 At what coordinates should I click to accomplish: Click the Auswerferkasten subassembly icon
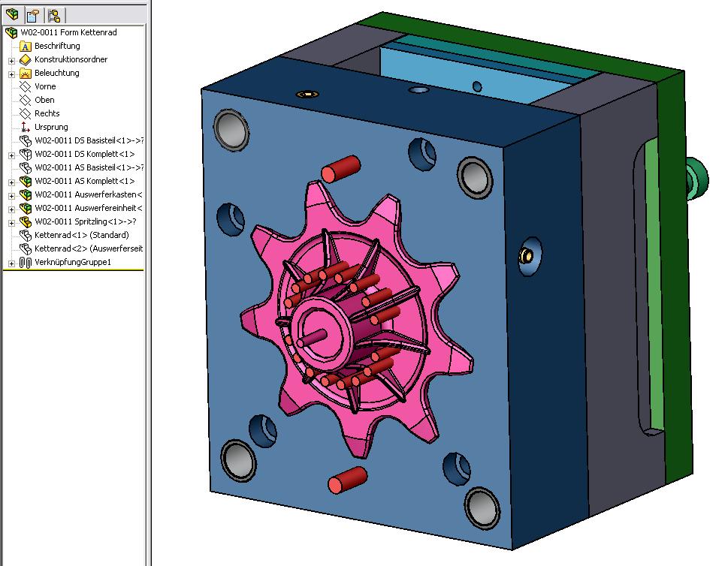26,194
